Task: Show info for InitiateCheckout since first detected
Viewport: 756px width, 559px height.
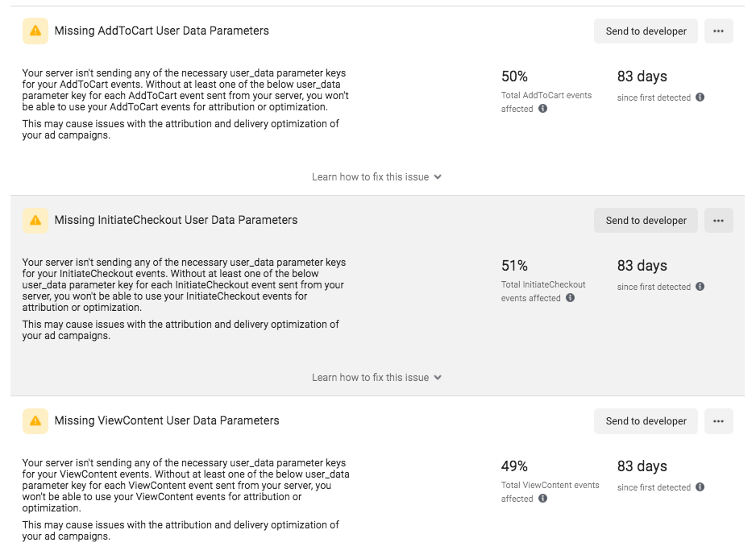Action: pyautogui.click(x=700, y=287)
